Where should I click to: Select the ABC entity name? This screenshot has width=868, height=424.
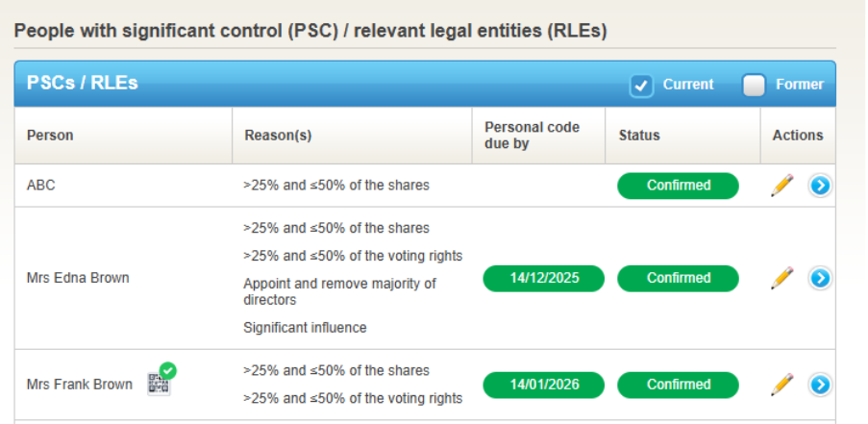[x=41, y=186]
